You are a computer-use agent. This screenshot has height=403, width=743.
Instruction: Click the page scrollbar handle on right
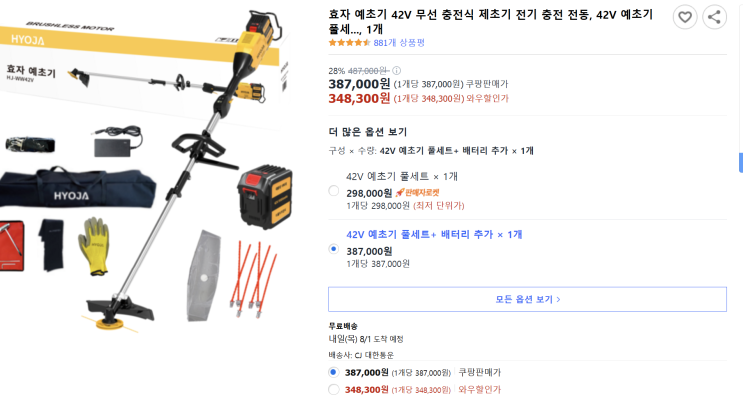point(741,163)
